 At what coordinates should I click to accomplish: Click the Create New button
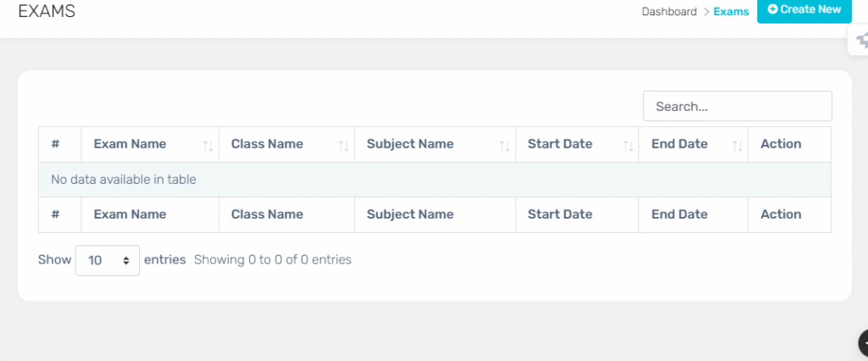804,10
